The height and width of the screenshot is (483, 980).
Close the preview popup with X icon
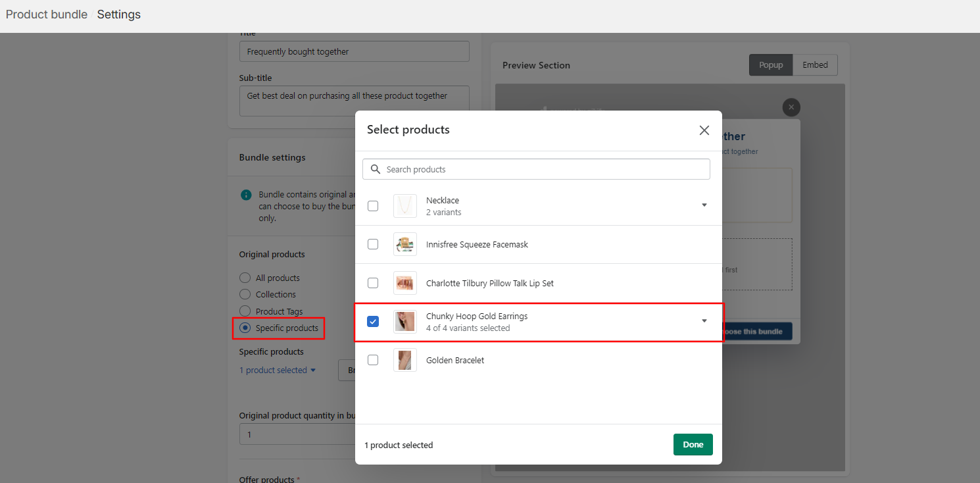tap(791, 107)
